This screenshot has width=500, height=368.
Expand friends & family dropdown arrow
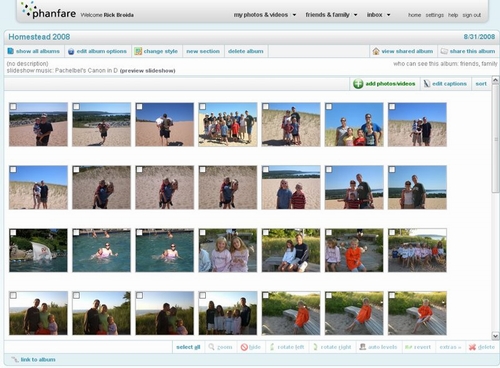coord(355,15)
